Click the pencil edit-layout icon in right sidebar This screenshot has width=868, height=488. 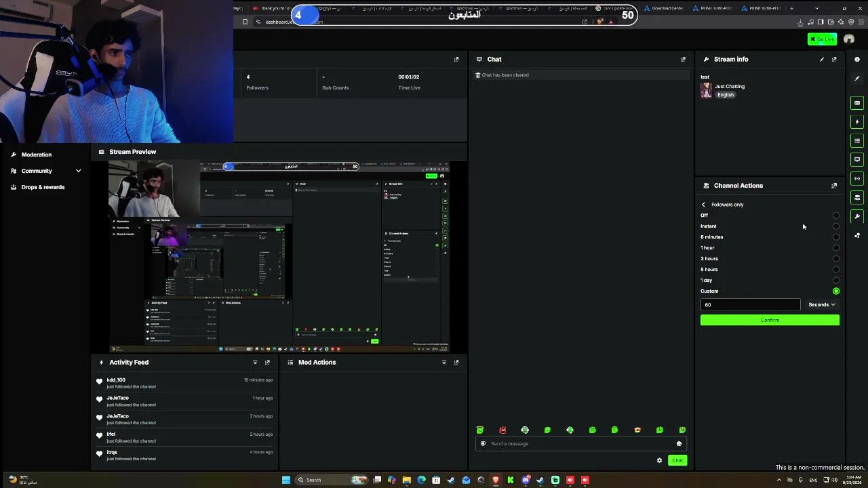(x=857, y=79)
